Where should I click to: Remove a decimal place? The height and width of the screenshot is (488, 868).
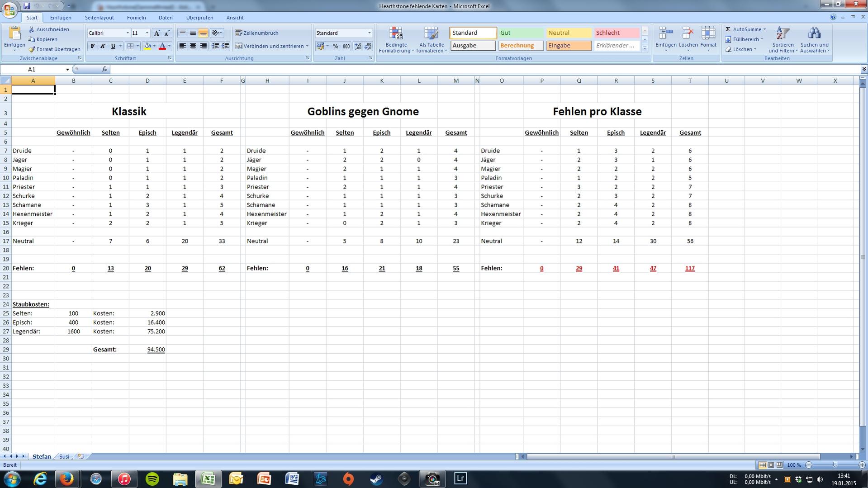pos(368,46)
